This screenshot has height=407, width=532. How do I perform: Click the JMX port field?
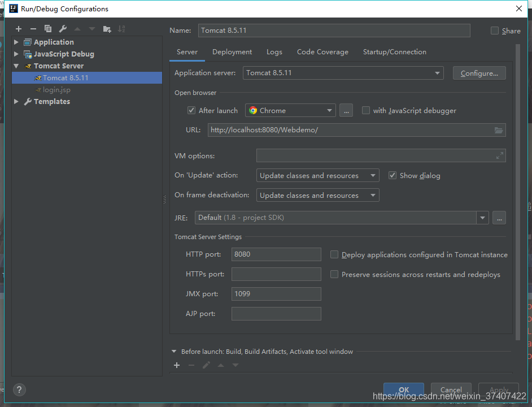tap(276, 294)
